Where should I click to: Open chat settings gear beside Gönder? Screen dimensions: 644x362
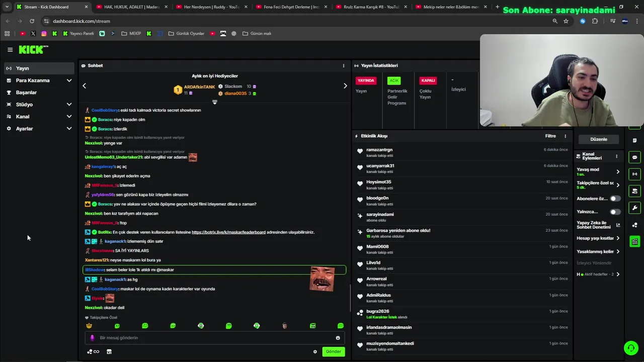[x=315, y=351]
